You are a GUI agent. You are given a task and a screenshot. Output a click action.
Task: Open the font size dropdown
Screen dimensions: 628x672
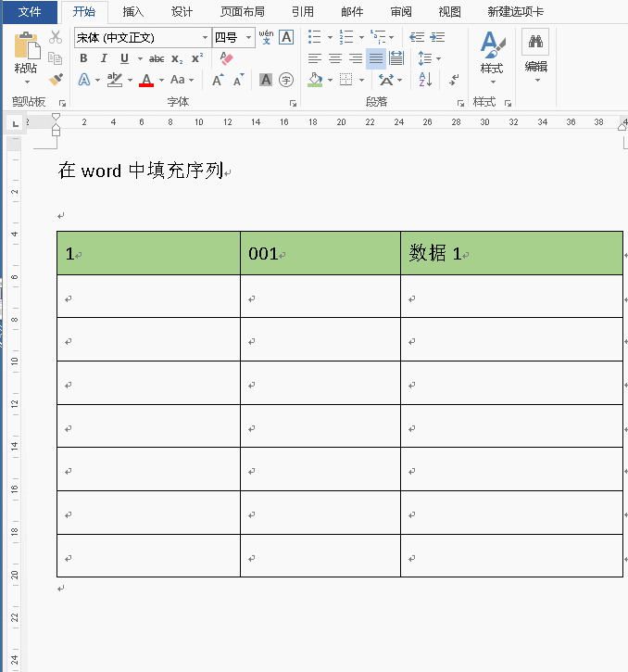tap(248, 38)
